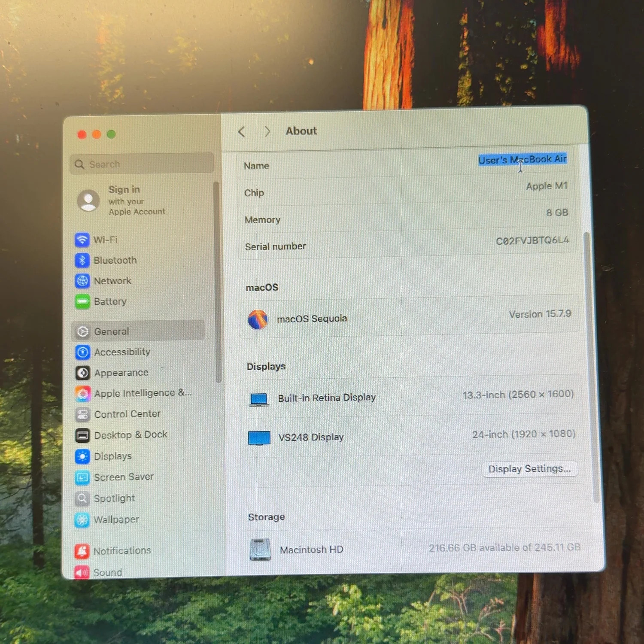The width and height of the screenshot is (644, 644).
Task: Click the Built-in Retina Display laptop icon
Action: (x=259, y=399)
